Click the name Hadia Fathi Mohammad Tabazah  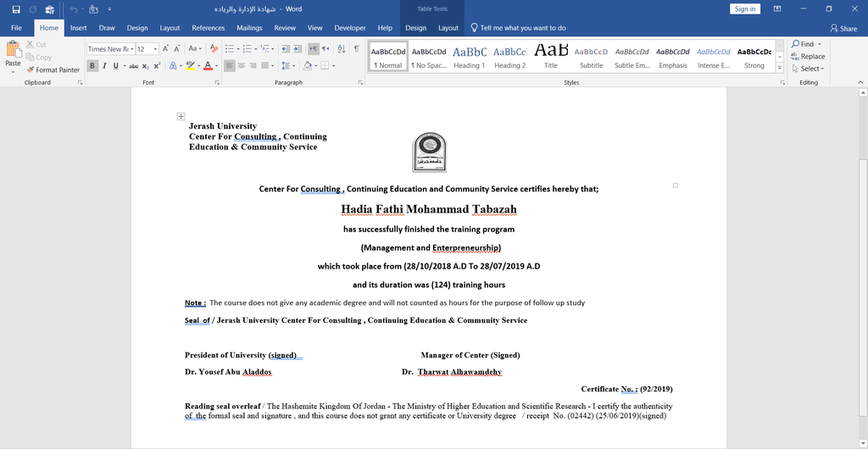[x=428, y=209]
